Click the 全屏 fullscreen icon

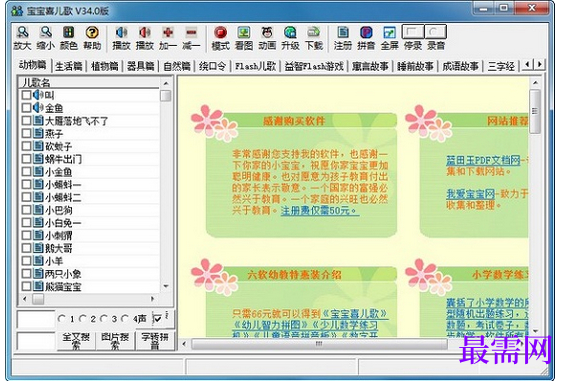pos(389,33)
